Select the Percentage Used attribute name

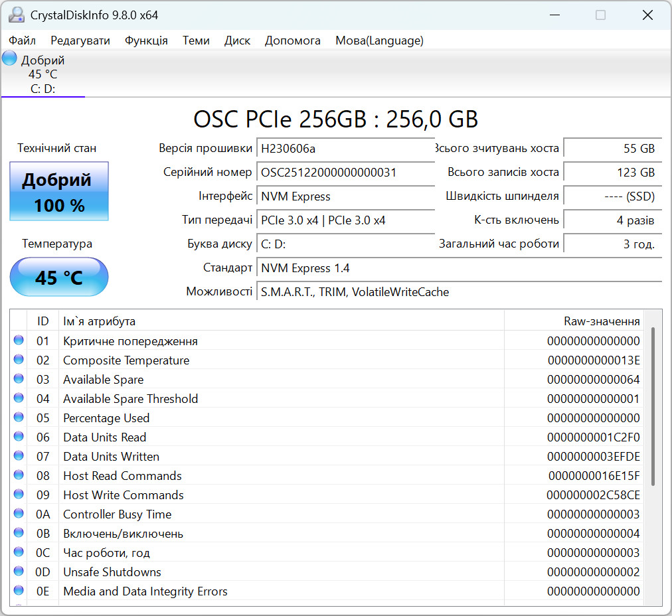click(106, 418)
